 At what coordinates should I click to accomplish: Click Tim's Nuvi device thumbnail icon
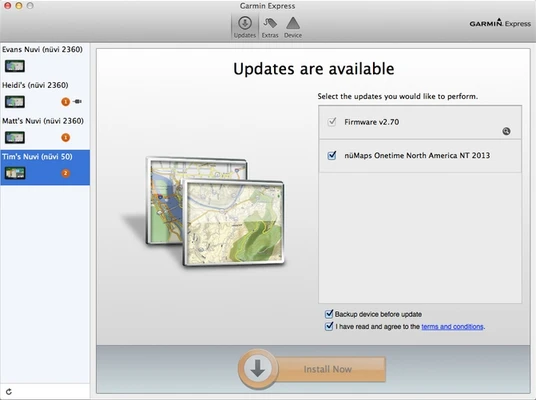15,173
